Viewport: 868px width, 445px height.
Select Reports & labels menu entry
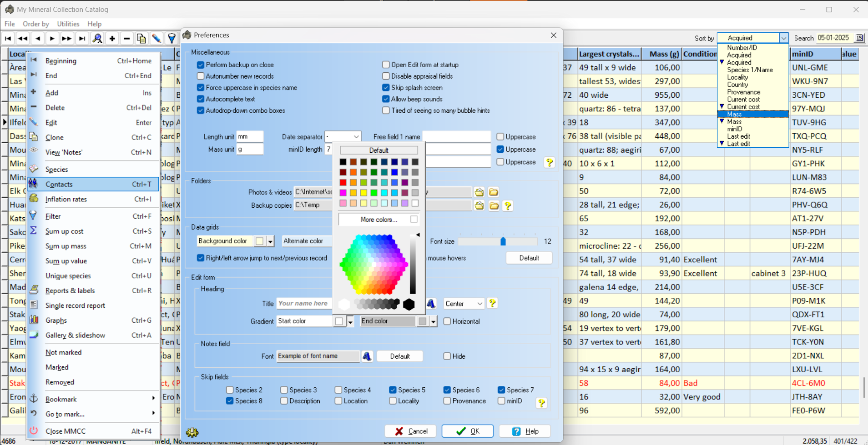(70, 291)
